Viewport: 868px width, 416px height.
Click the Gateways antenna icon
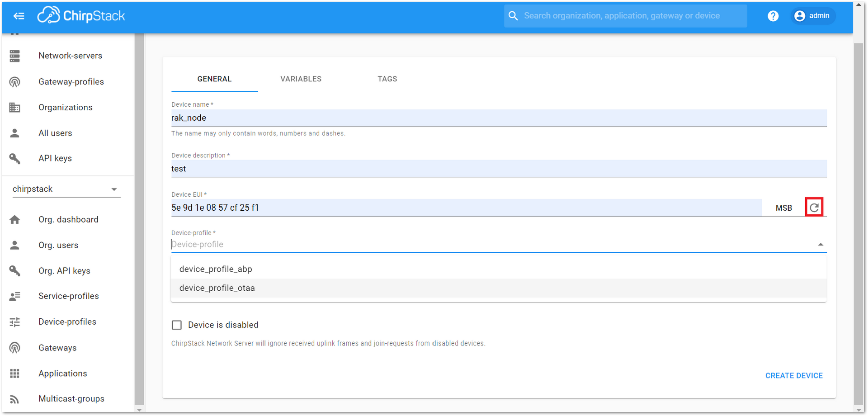tap(15, 348)
